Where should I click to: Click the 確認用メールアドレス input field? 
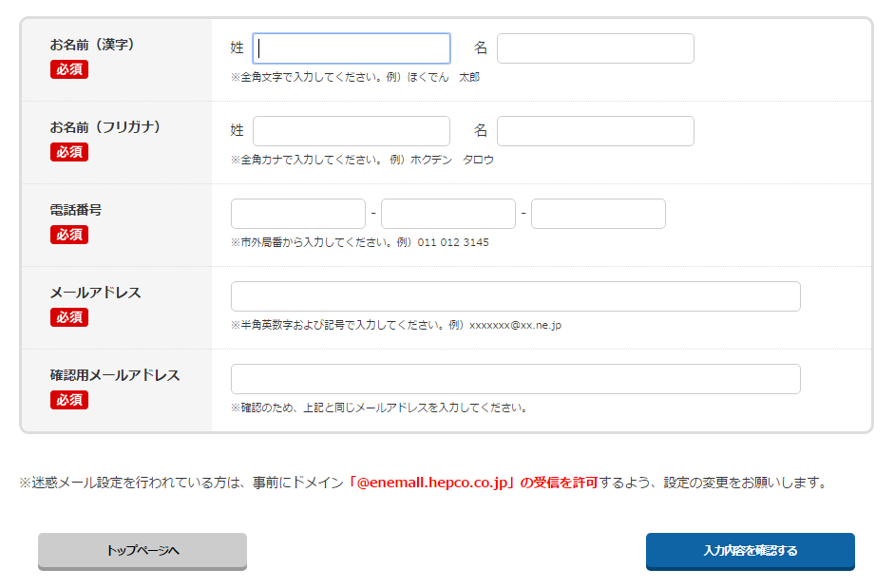point(516,379)
